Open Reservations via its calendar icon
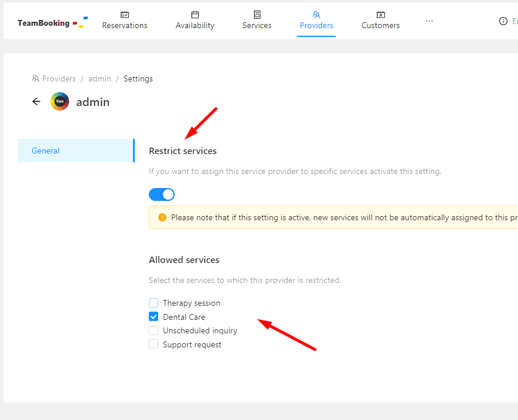This screenshot has width=518, height=420. (x=125, y=15)
